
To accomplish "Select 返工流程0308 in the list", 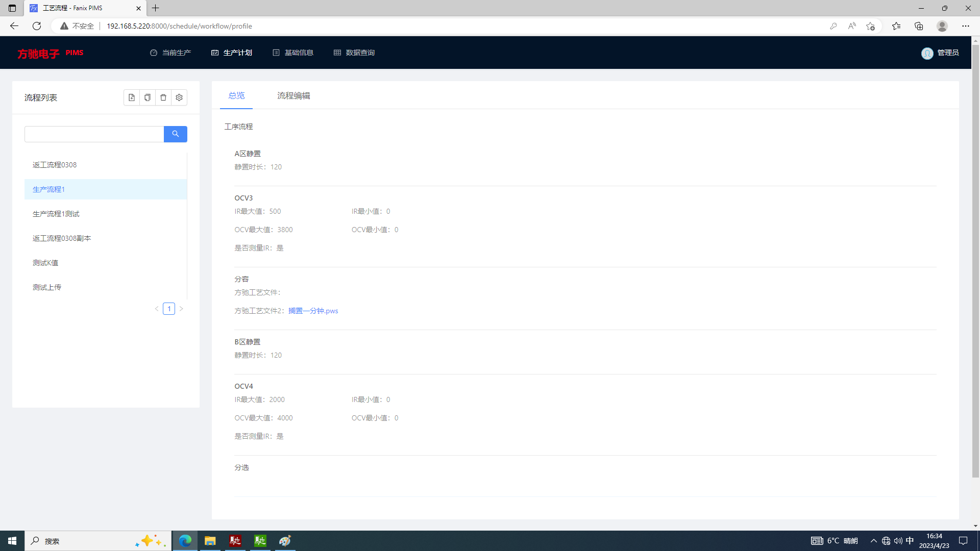I will click(x=106, y=165).
